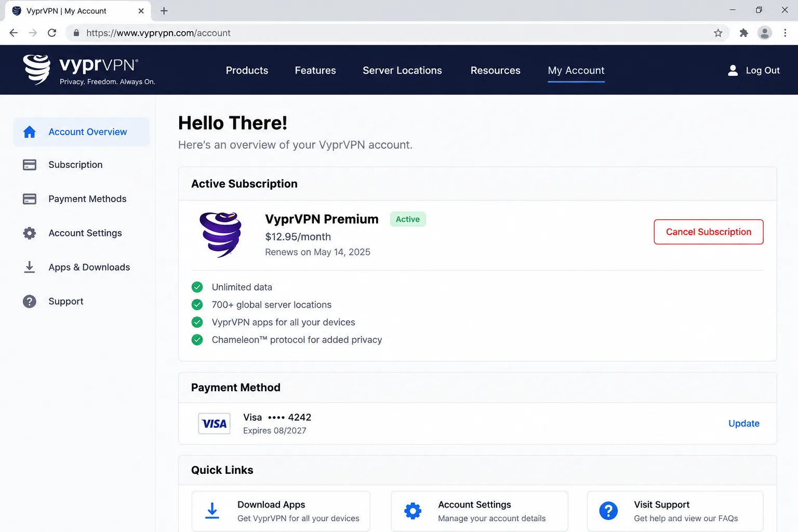Click the Visit Support blue question icon

click(x=608, y=511)
